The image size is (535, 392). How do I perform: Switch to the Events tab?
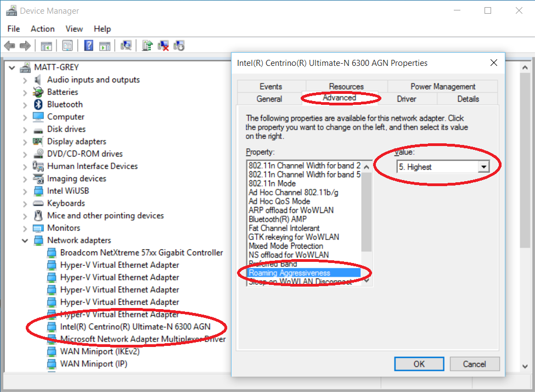[x=271, y=86]
